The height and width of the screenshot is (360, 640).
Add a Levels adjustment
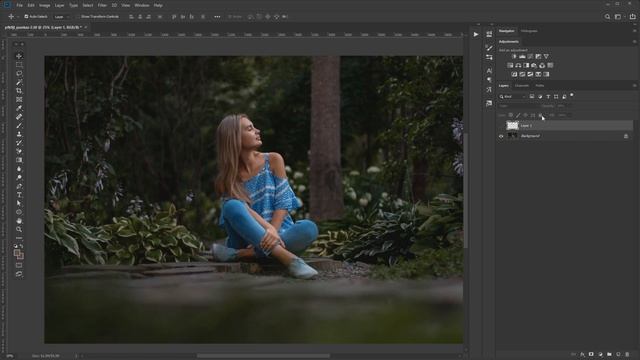(x=522, y=56)
